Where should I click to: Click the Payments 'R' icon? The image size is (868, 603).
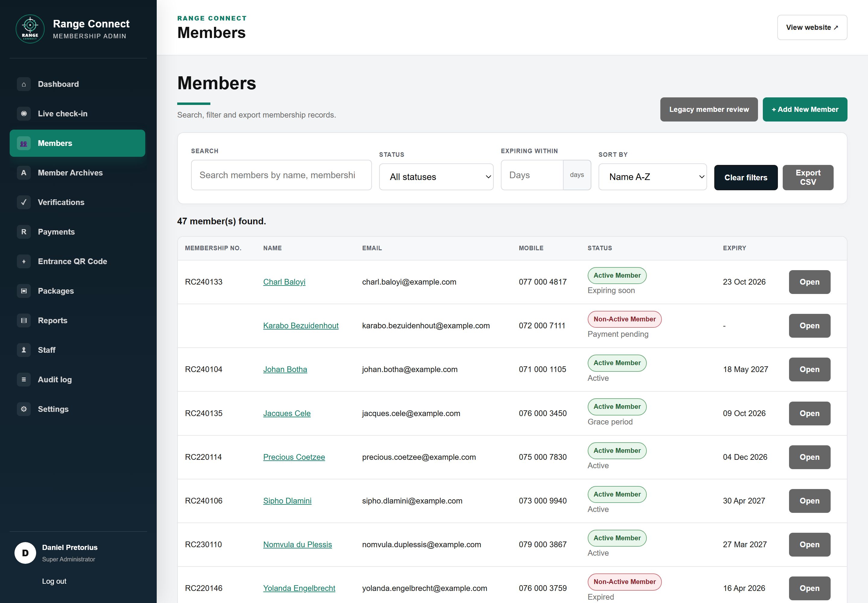(24, 232)
